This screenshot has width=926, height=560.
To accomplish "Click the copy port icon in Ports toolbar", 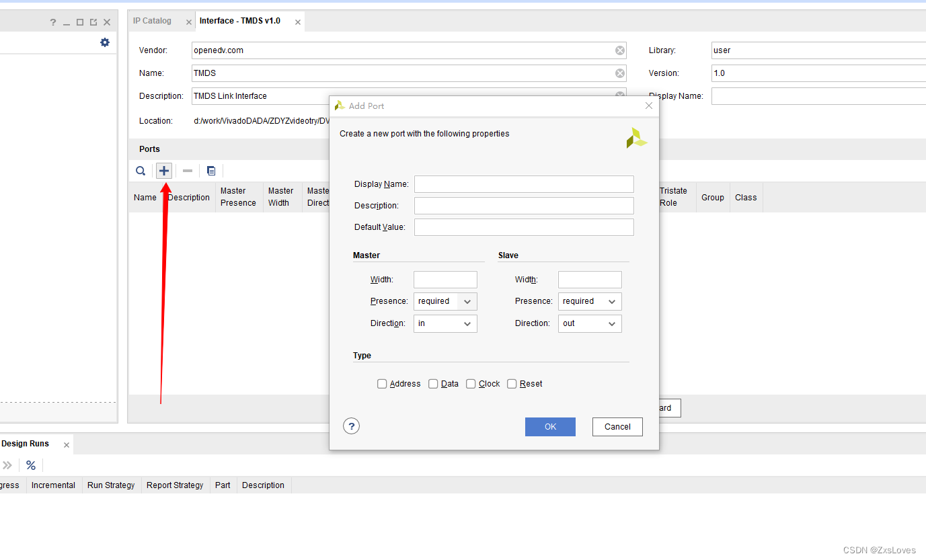I will tap(211, 171).
